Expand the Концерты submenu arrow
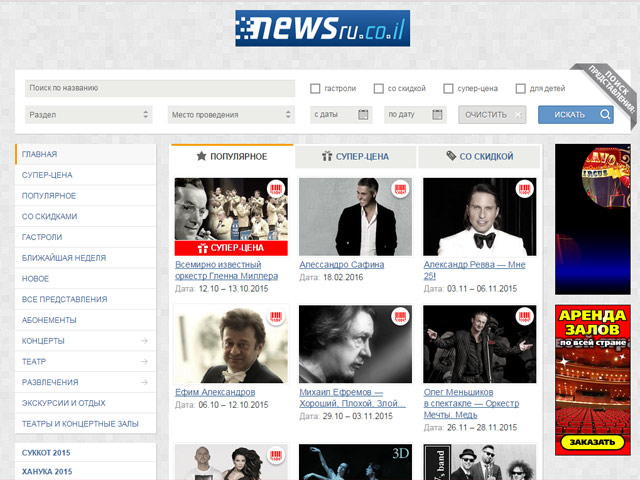Screen dimensions: 640x480 click(144, 340)
